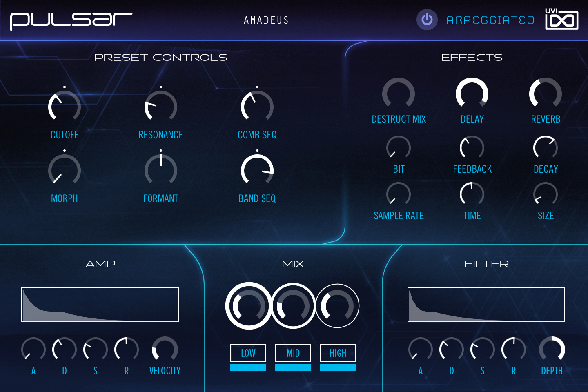This screenshot has width=588, height=392.
Task: Click the AMP section heading
Action: (x=100, y=264)
